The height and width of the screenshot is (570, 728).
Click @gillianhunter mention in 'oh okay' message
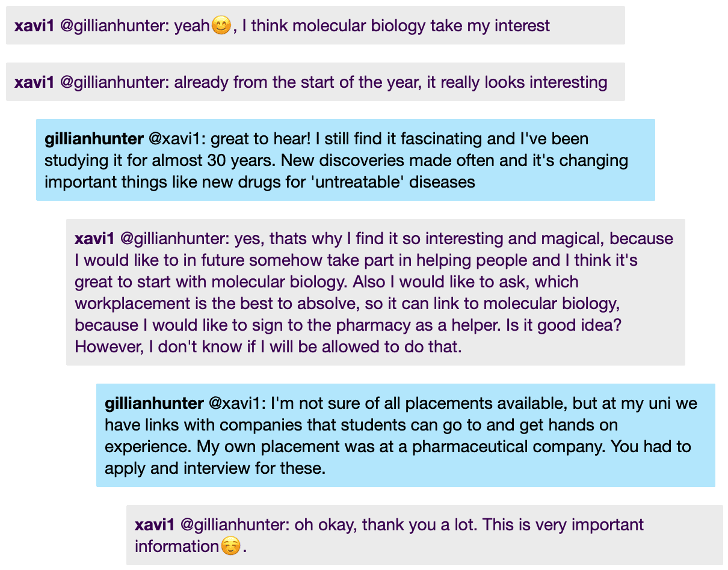pyautogui.click(x=233, y=525)
